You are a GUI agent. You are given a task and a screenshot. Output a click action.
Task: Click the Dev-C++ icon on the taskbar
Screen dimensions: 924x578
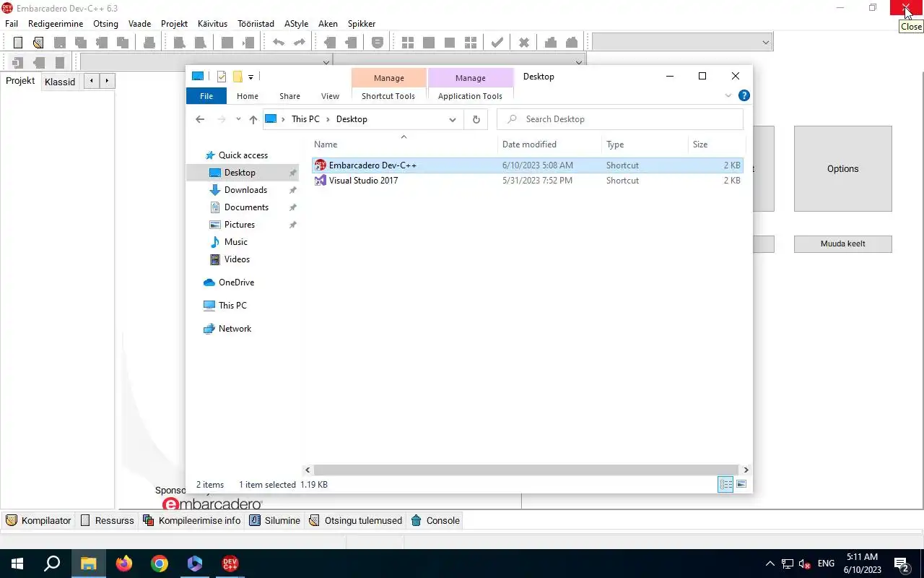point(230,564)
